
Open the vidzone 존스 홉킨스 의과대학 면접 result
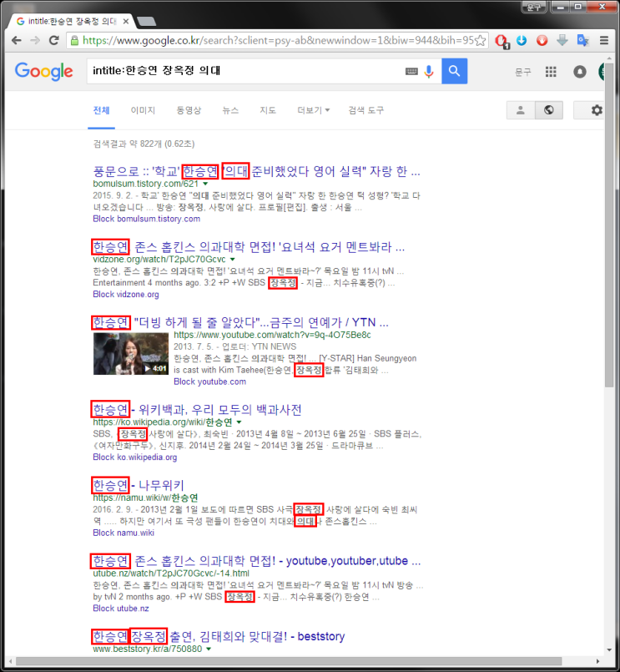(x=249, y=247)
